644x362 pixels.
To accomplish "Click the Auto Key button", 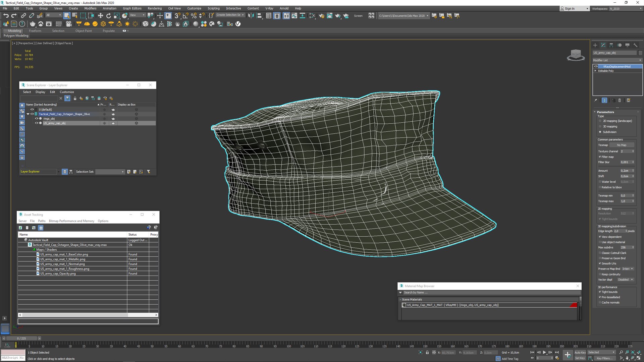I will [580, 352].
